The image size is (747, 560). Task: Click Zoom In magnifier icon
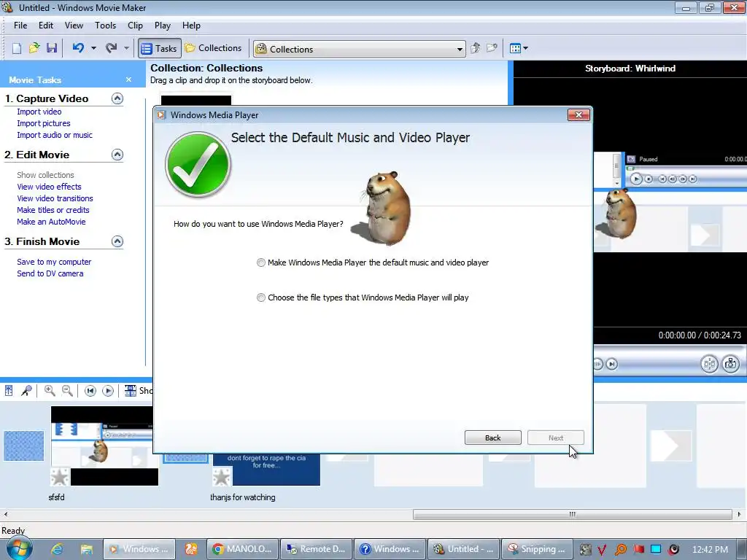50,391
